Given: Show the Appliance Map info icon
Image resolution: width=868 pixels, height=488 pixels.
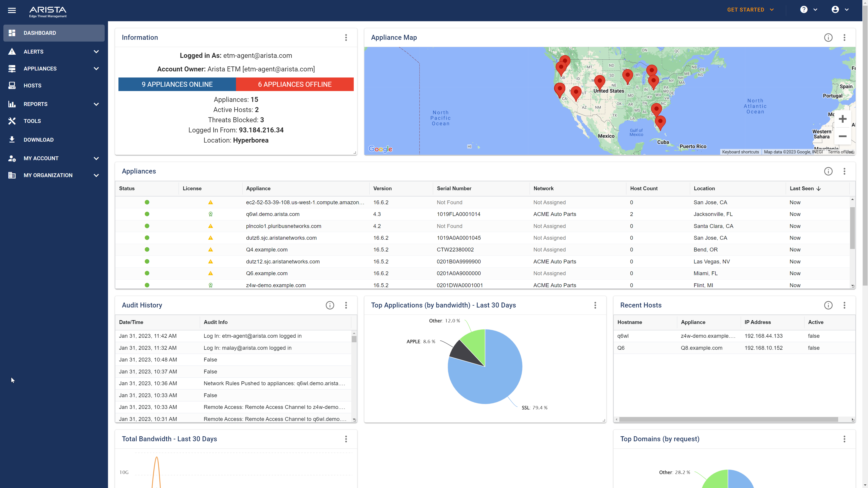Looking at the screenshot, I should (x=828, y=37).
